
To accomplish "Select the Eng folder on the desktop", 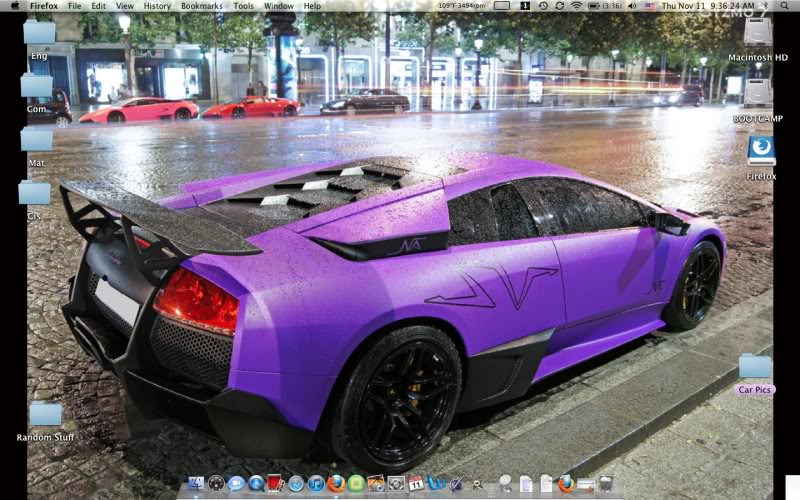I will (x=39, y=33).
